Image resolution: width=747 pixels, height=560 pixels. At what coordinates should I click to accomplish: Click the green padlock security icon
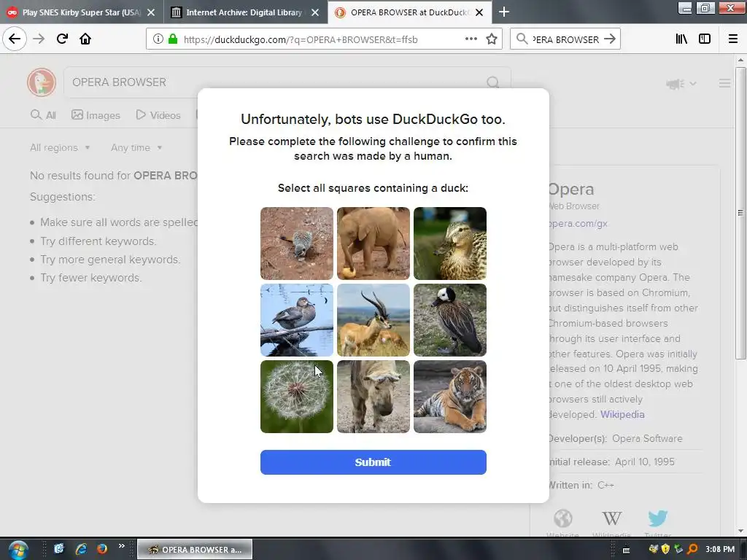pyautogui.click(x=173, y=39)
